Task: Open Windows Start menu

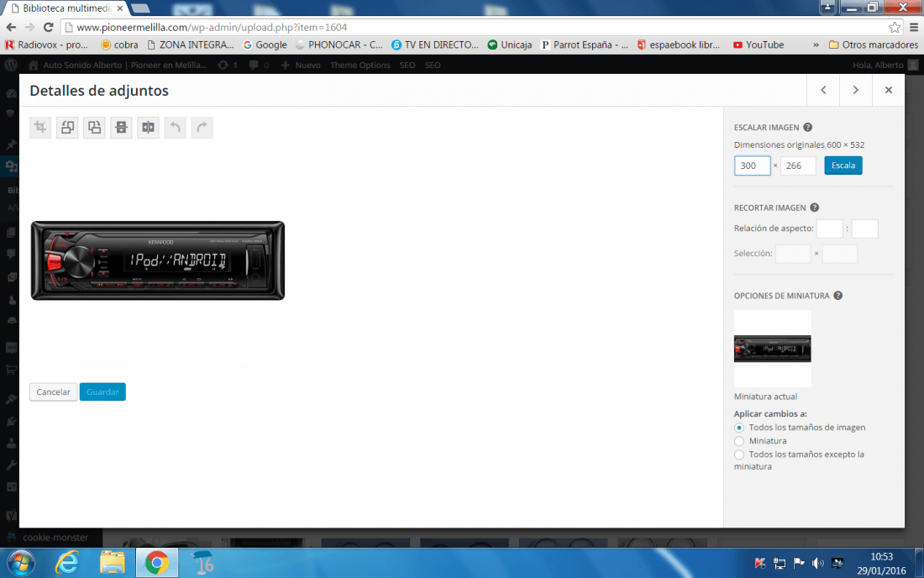Action: pyautogui.click(x=21, y=563)
